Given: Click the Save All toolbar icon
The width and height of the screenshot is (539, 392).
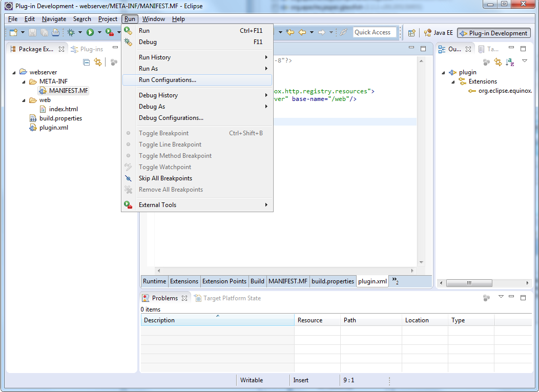Looking at the screenshot, I should 44,32.
